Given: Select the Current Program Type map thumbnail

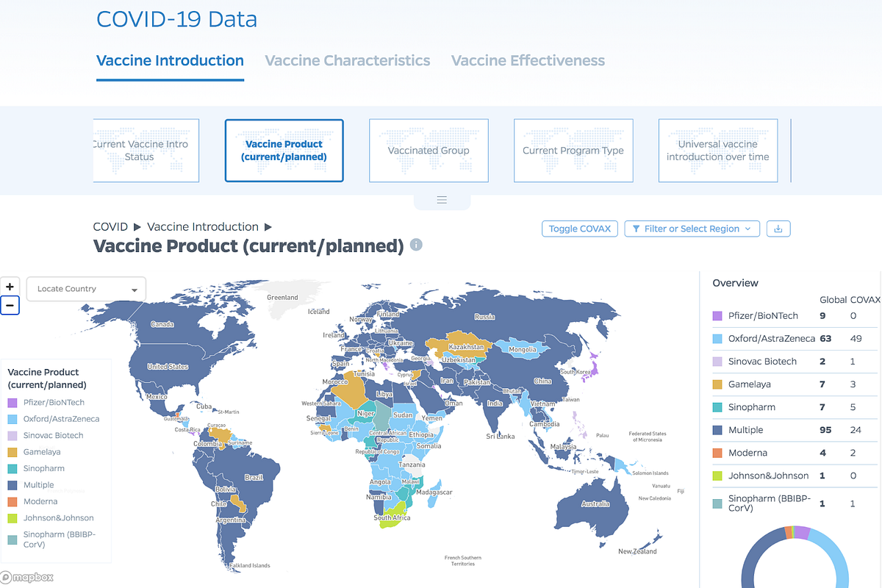Looking at the screenshot, I should 573,150.
